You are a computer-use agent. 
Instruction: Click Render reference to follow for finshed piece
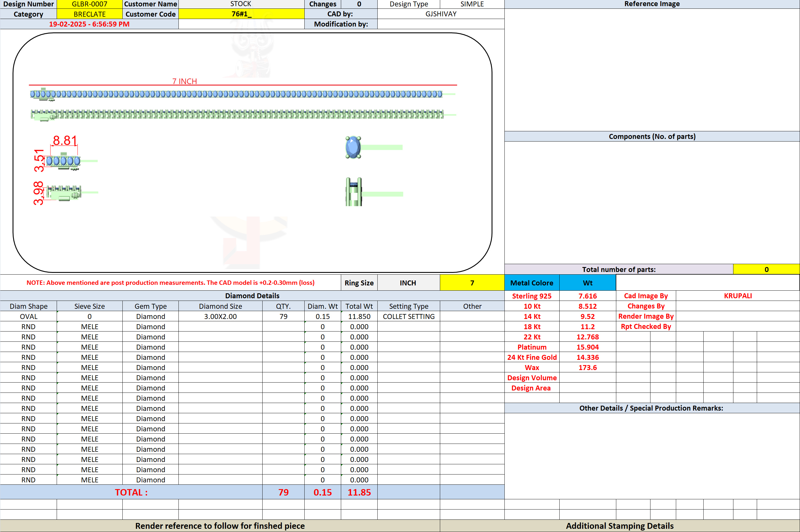220,526
